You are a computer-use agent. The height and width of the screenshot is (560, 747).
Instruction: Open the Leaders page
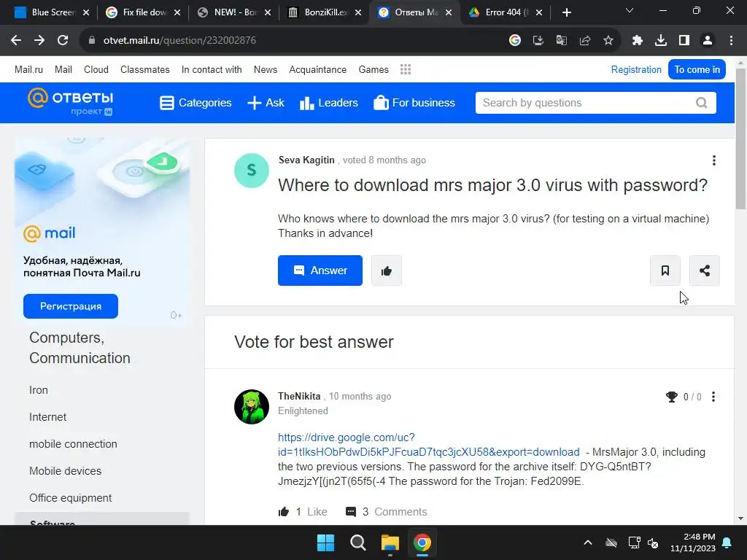pyautogui.click(x=329, y=103)
